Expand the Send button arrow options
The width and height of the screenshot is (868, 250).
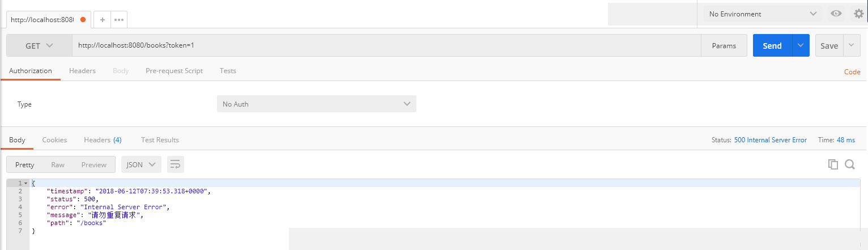tap(800, 46)
